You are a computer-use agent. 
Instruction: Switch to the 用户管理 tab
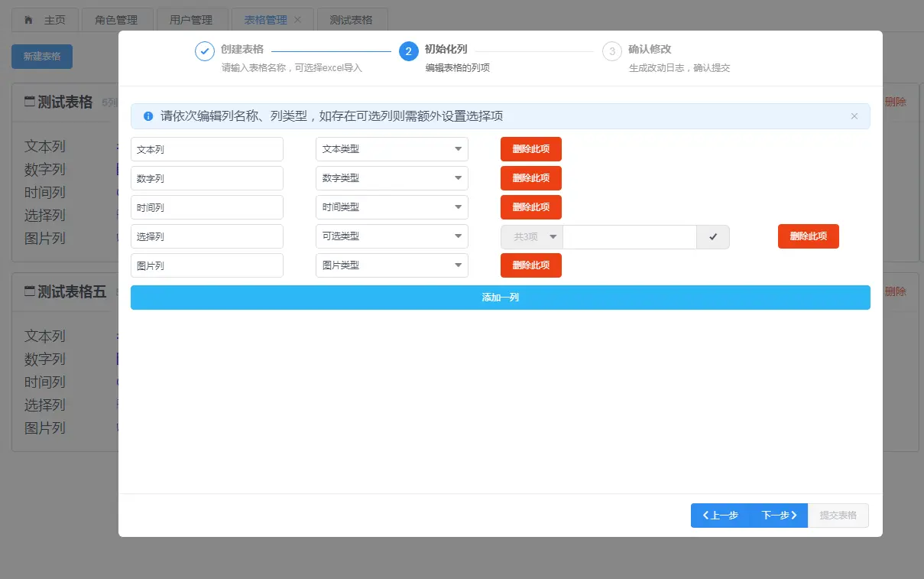pos(192,19)
